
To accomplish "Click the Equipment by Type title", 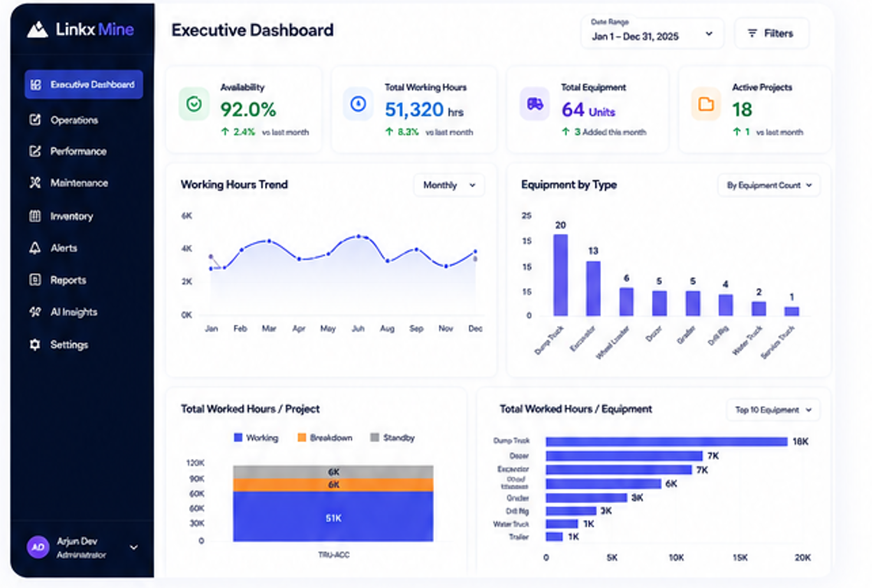I will click(569, 185).
